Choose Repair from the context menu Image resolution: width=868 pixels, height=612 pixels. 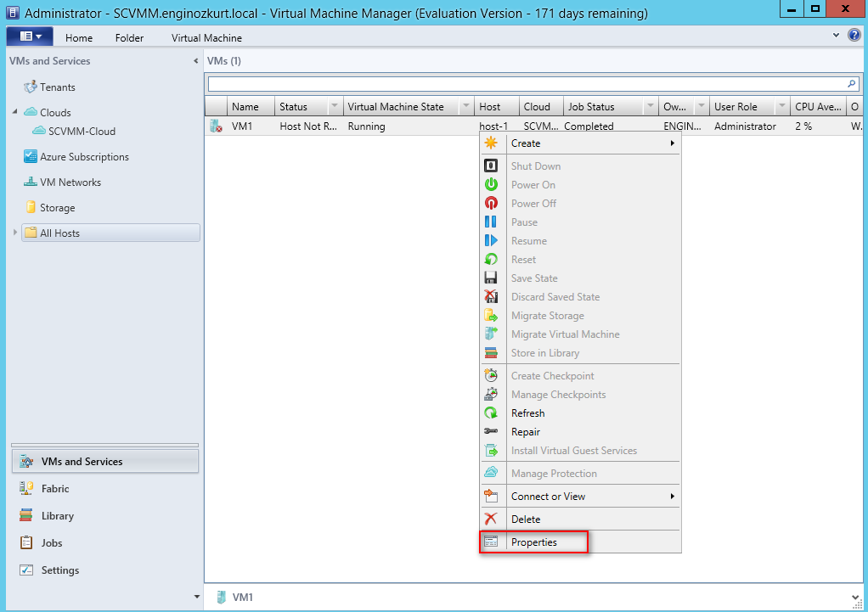pos(581,431)
